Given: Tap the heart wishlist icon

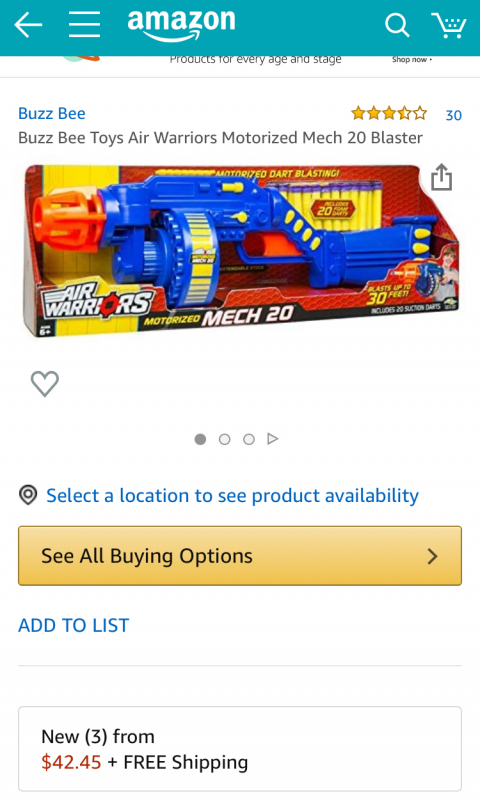Looking at the screenshot, I should pos(45,383).
